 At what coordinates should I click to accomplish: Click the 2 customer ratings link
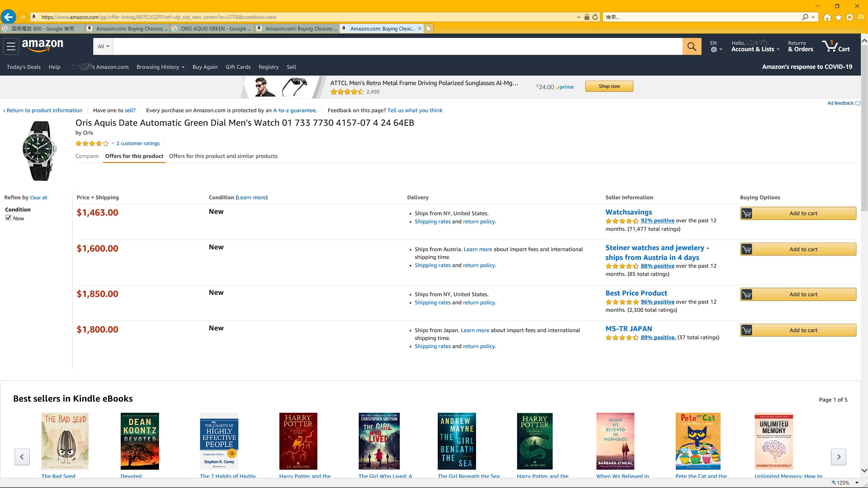click(138, 143)
